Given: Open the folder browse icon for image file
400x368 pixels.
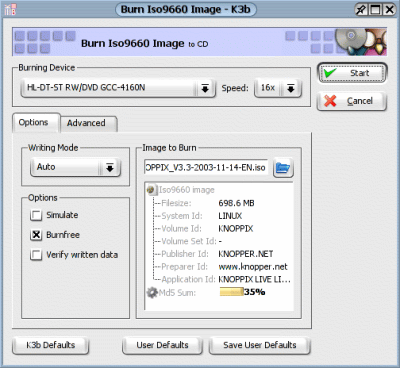Looking at the screenshot, I should (283, 167).
